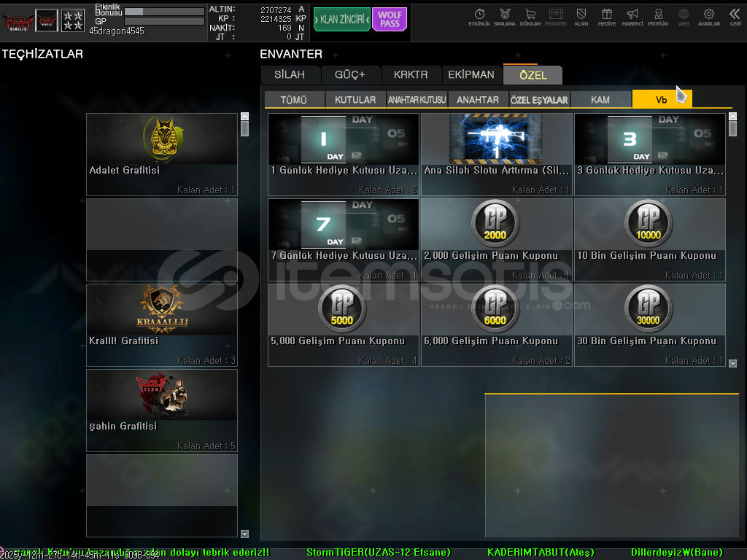This screenshot has height=560, width=747.
Task: Select the Kutular sub-tab
Action: pos(355,100)
